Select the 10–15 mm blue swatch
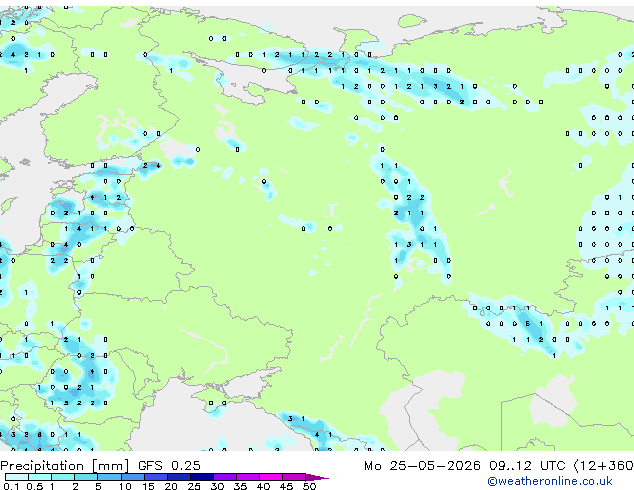Viewport: 634px width, 490px height. pyautogui.click(x=133, y=477)
